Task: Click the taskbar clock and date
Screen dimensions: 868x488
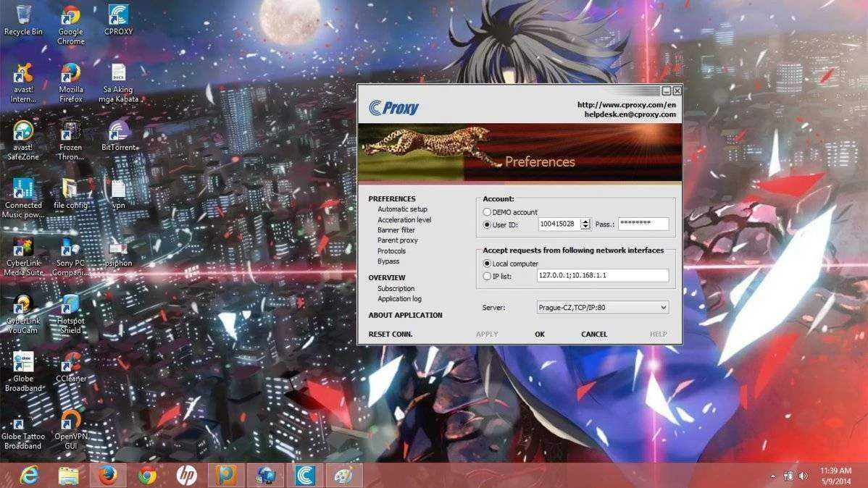Action: click(835, 476)
